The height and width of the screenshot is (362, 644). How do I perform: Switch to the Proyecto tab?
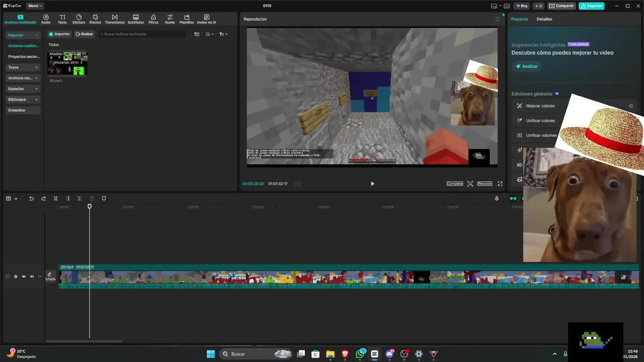520,19
